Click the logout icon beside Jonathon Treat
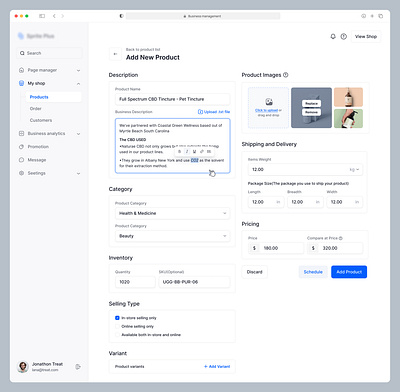The width and height of the screenshot is (400, 392). pos(78,367)
